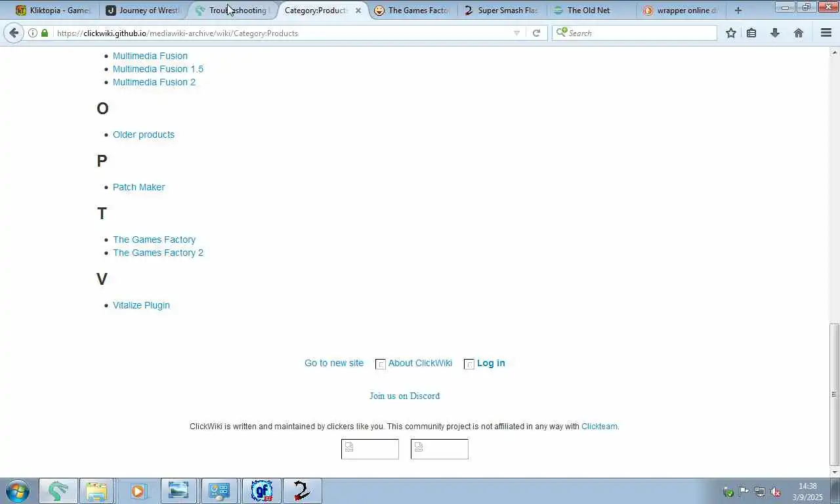Click the scrollbar down arrow
Screen dimensions: 840x504
tap(834, 472)
